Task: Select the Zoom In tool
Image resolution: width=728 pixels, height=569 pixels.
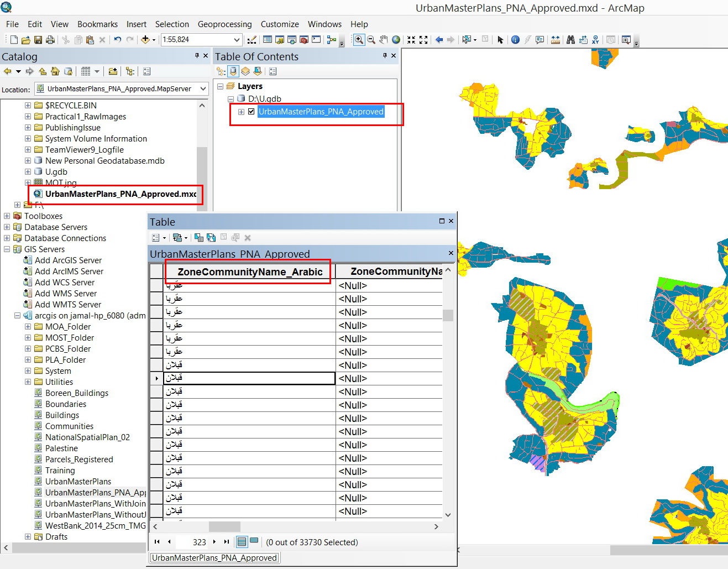Action: point(359,40)
